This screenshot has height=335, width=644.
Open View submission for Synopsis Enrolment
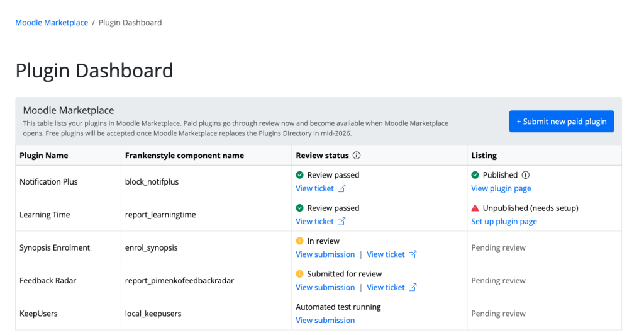(x=325, y=254)
